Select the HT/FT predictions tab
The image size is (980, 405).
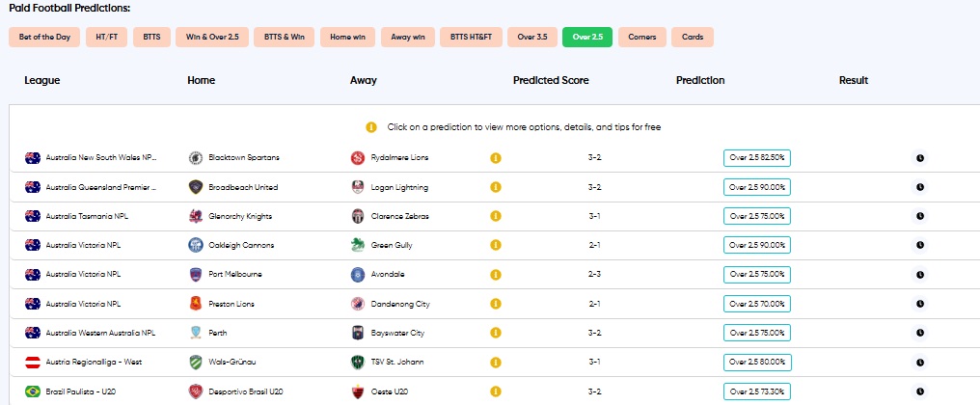(x=106, y=37)
